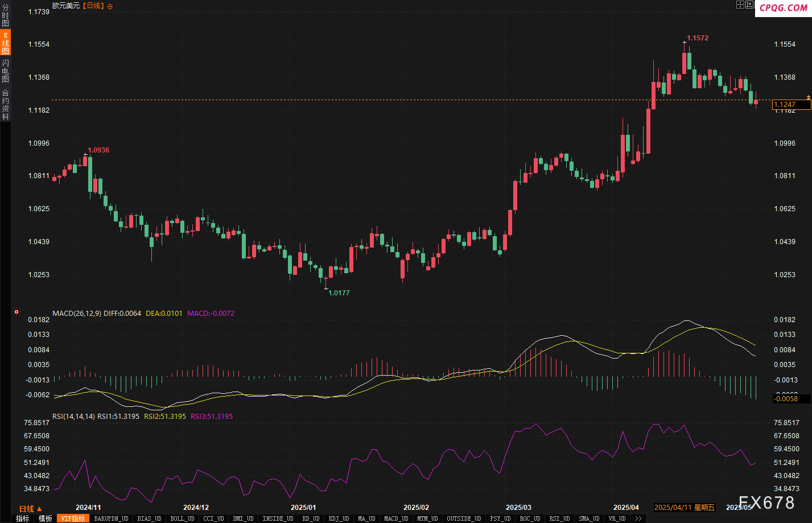The image size is (812, 523).
Task: Select the BOLL_UD indicator
Action: [183, 518]
